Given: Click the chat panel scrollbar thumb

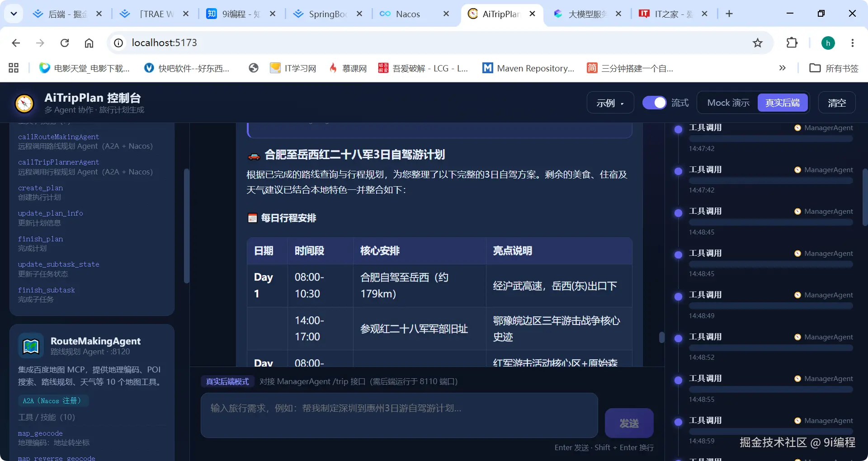Looking at the screenshot, I should point(661,338).
